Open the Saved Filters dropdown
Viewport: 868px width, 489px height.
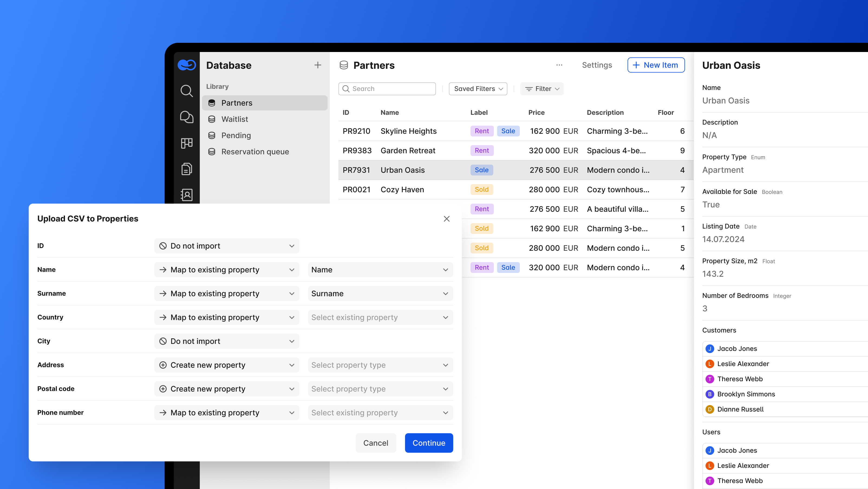point(478,89)
